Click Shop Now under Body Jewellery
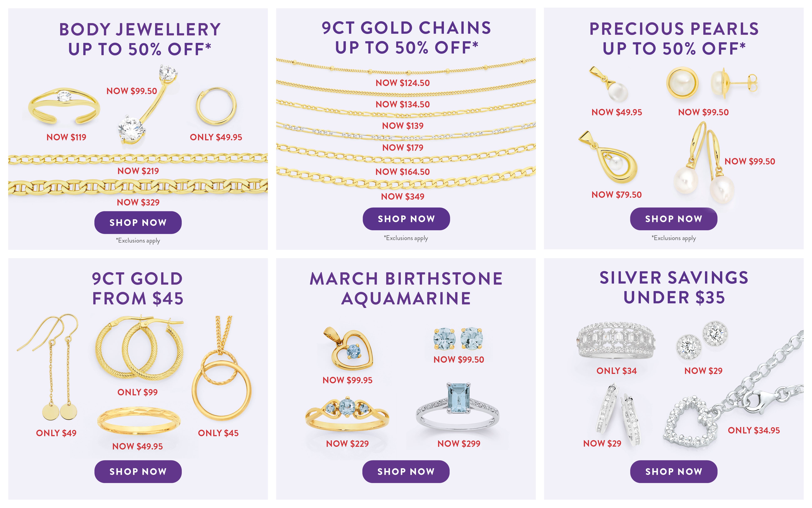 (x=138, y=222)
